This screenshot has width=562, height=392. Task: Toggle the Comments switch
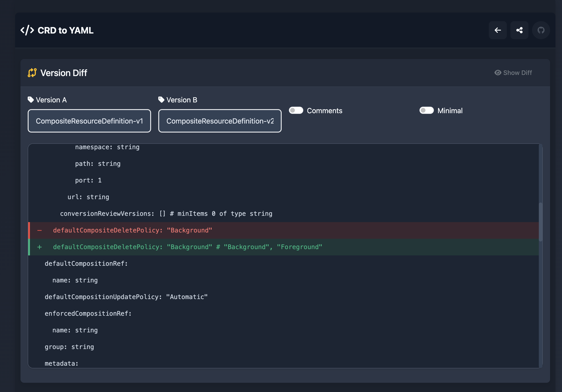tap(296, 110)
